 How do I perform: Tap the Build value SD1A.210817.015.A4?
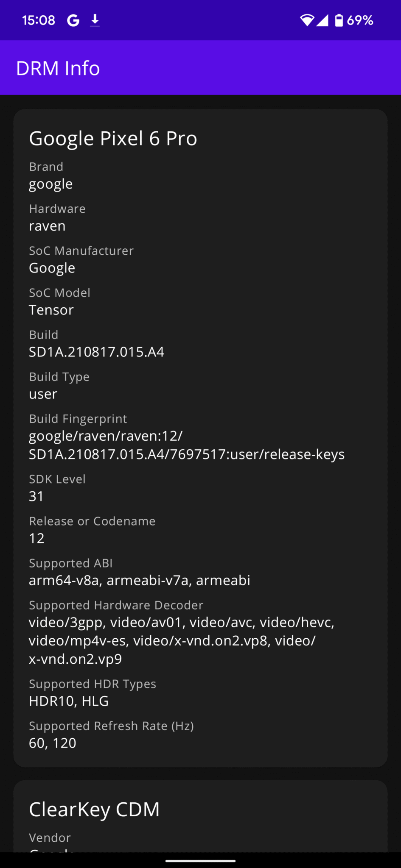97,352
